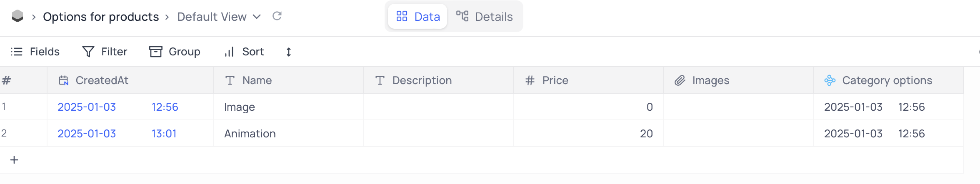
Task: Click the base cube icon in breadcrumb
Action: click(17, 16)
